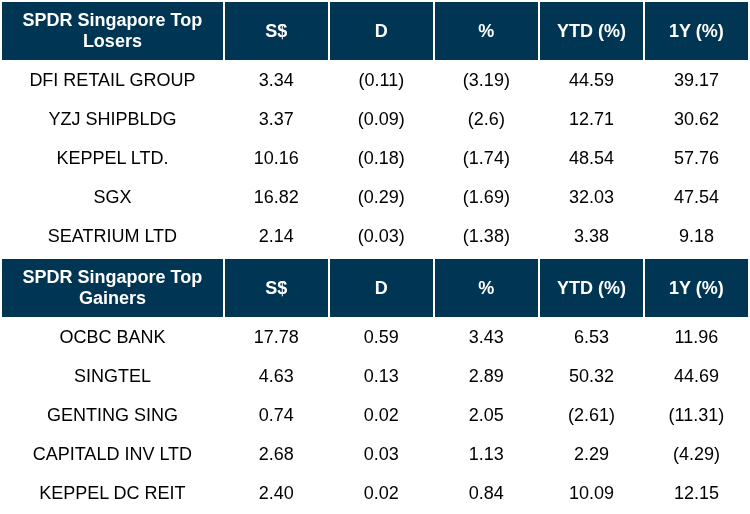The width and height of the screenshot is (750, 514).
Task: Select OCBC BANK's price cell 17.78
Action: pos(276,337)
